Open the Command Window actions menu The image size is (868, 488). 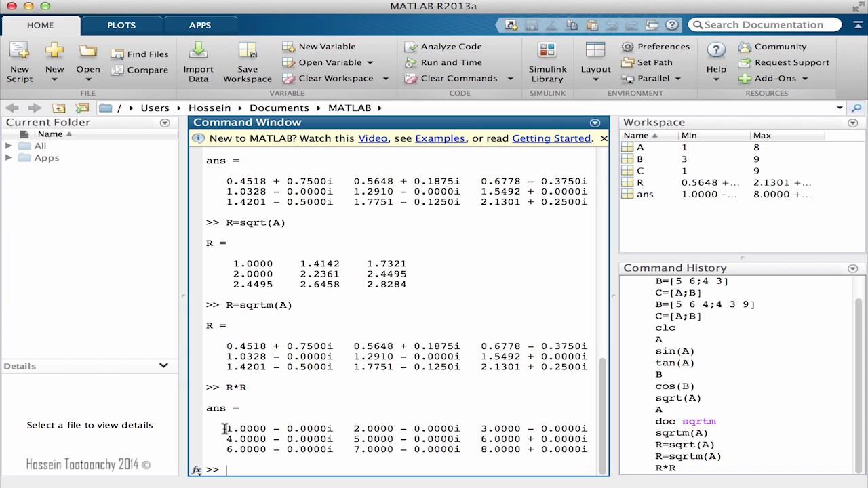pos(595,123)
